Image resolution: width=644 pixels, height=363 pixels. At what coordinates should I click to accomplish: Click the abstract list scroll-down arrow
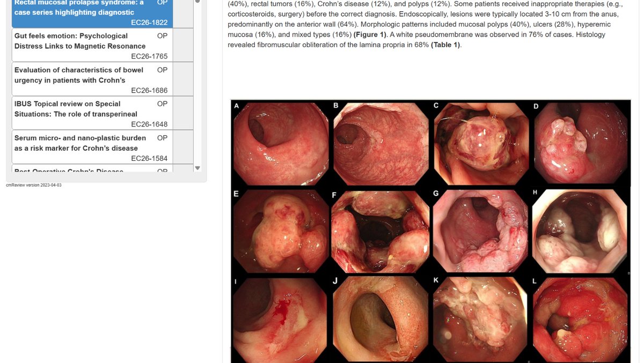pyautogui.click(x=197, y=168)
